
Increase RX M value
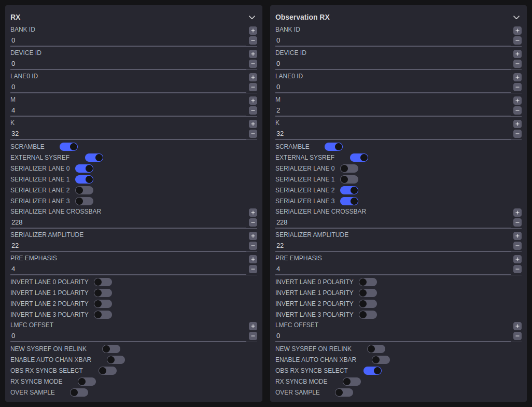[x=253, y=101]
